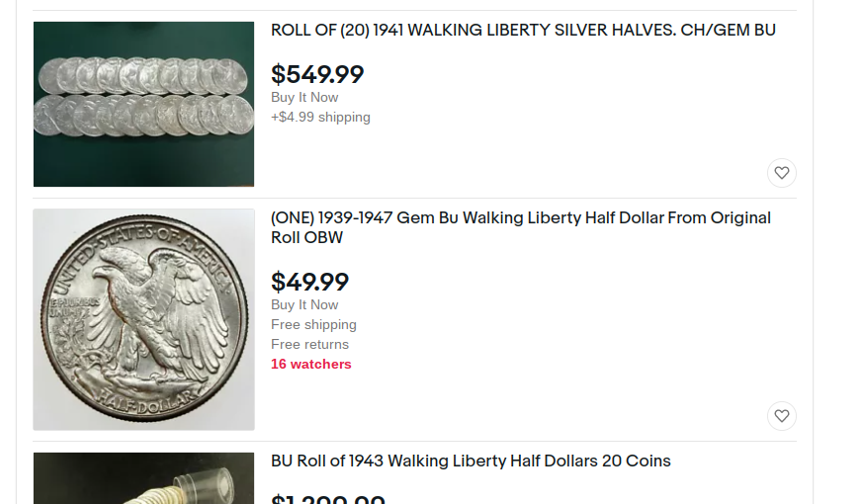863x504 pixels.
Task: Click Buy It Now under the $549.99 price
Action: click(304, 97)
